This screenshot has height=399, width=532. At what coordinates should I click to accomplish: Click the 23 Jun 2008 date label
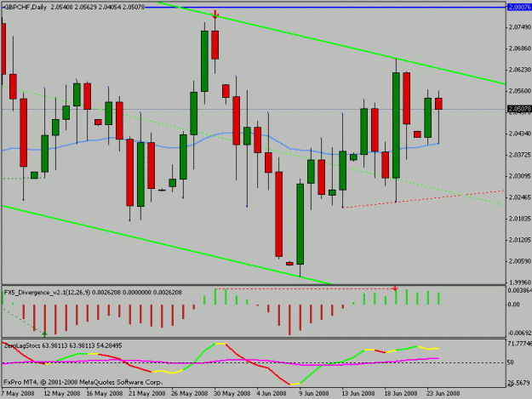tap(443, 393)
